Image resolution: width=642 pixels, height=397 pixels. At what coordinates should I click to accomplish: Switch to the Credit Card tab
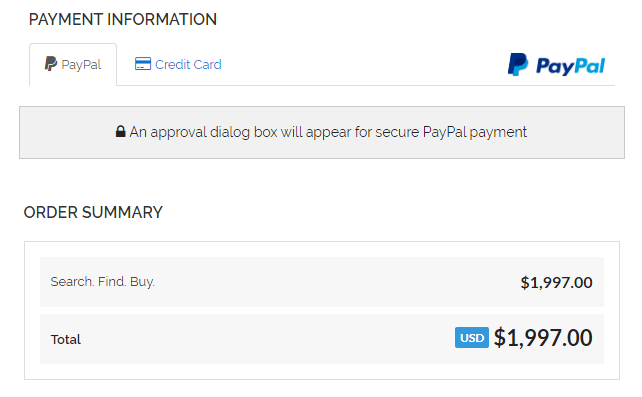[x=178, y=65]
